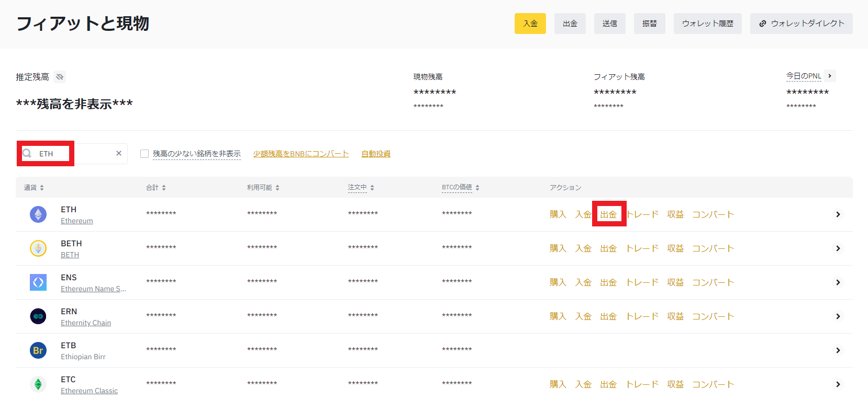Open 今日のPNL arrow

(830, 76)
